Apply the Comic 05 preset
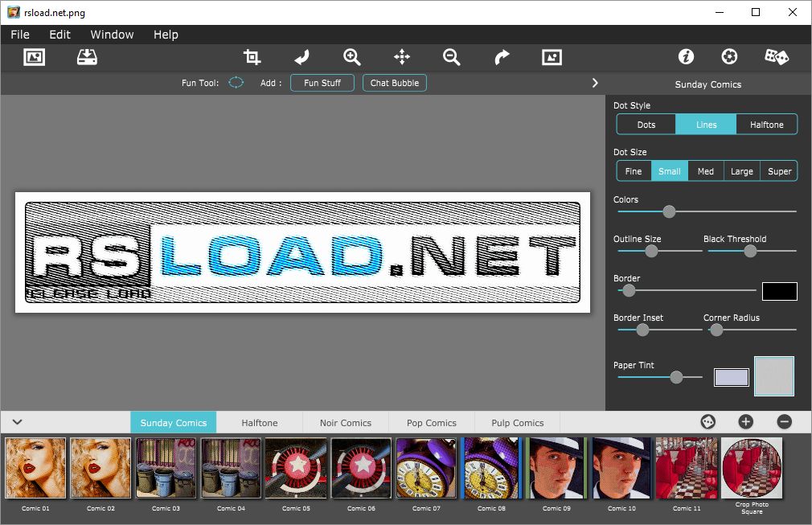 296,468
